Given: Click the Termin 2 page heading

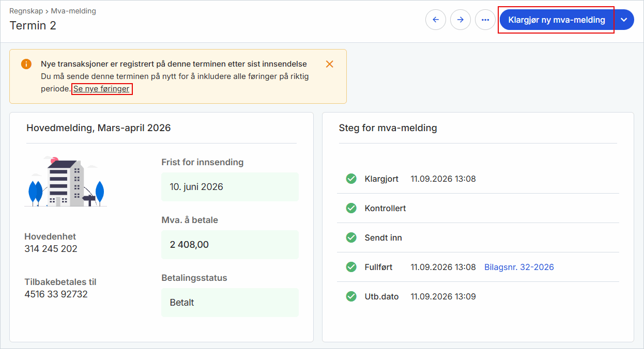Looking at the screenshot, I should pos(33,25).
